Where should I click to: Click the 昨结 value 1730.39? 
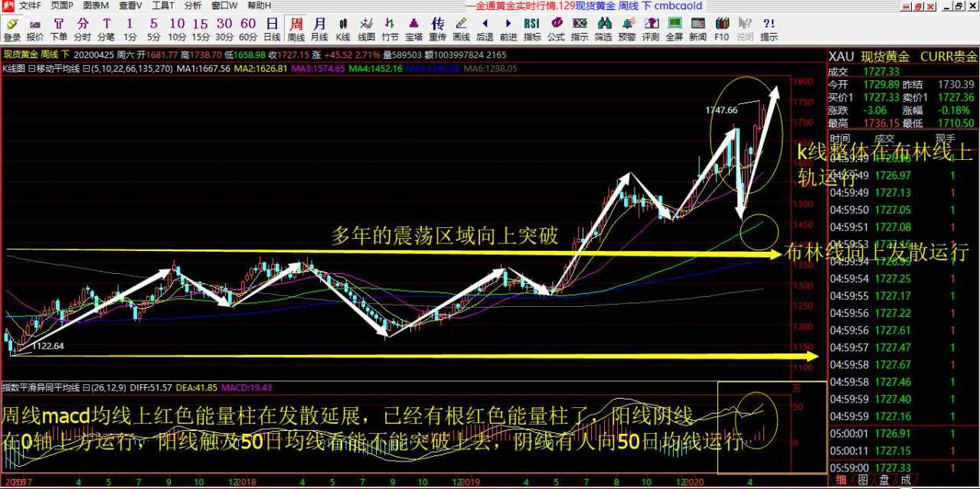coord(955,84)
